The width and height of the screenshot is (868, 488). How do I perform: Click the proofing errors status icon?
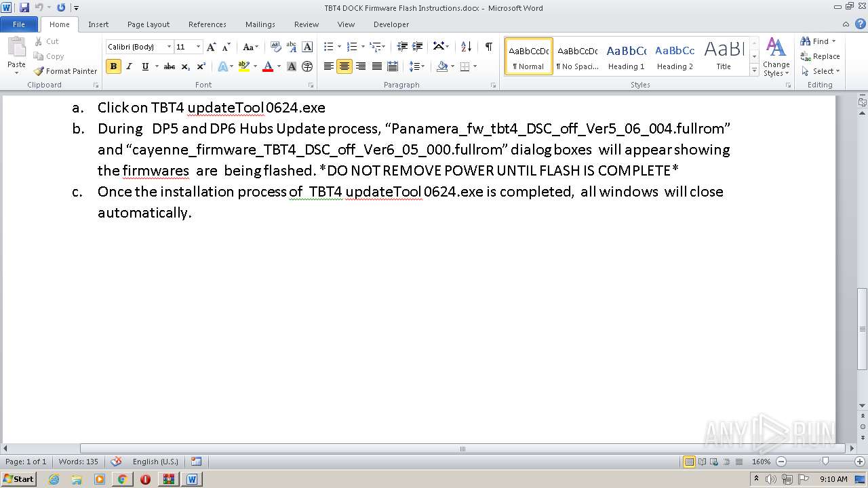click(x=116, y=462)
